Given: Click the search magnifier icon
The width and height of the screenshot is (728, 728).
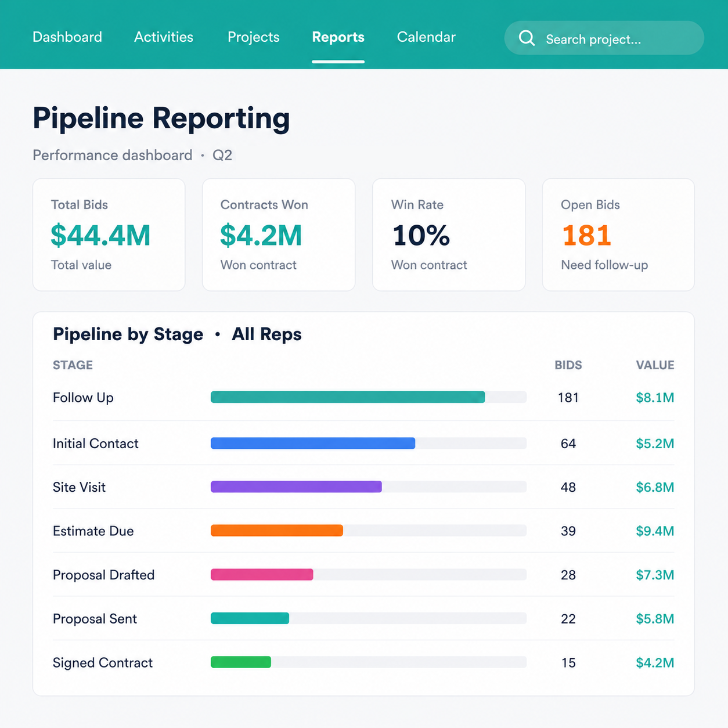Looking at the screenshot, I should pyautogui.click(x=527, y=38).
